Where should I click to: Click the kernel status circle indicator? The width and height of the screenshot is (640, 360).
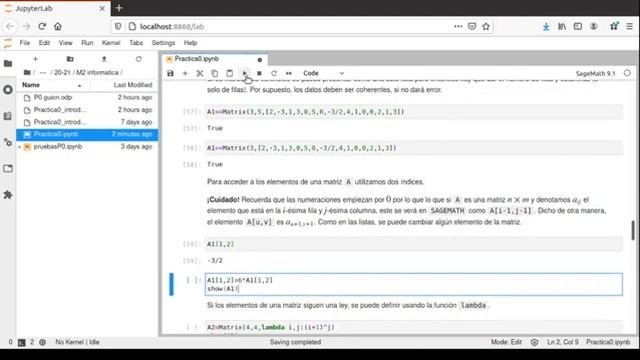(627, 73)
